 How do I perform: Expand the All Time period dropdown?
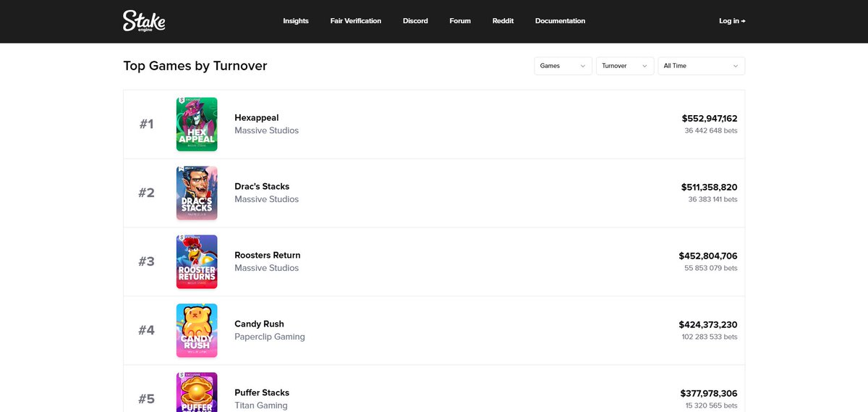(701, 66)
